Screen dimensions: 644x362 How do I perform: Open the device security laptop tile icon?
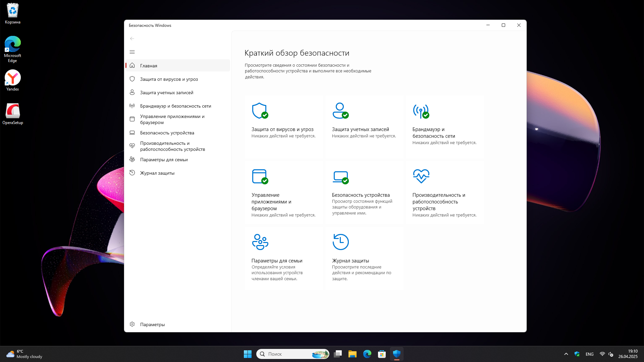[x=340, y=176]
